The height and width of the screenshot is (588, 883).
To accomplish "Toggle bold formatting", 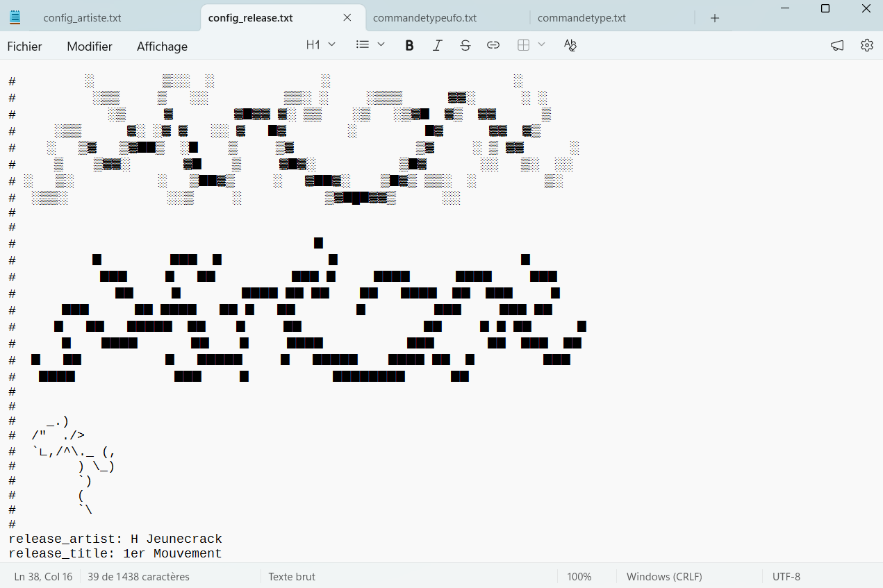I will tap(409, 44).
